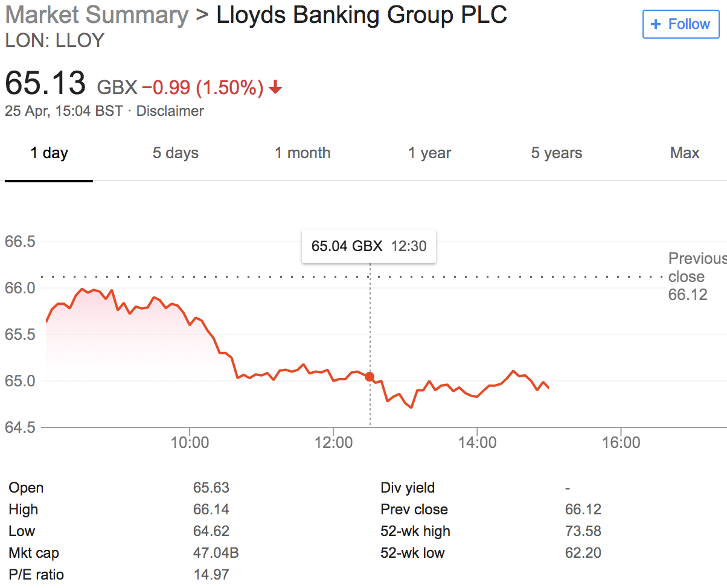The width and height of the screenshot is (727, 588).
Task: Show the 5 years chart
Action: [x=557, y=153]
